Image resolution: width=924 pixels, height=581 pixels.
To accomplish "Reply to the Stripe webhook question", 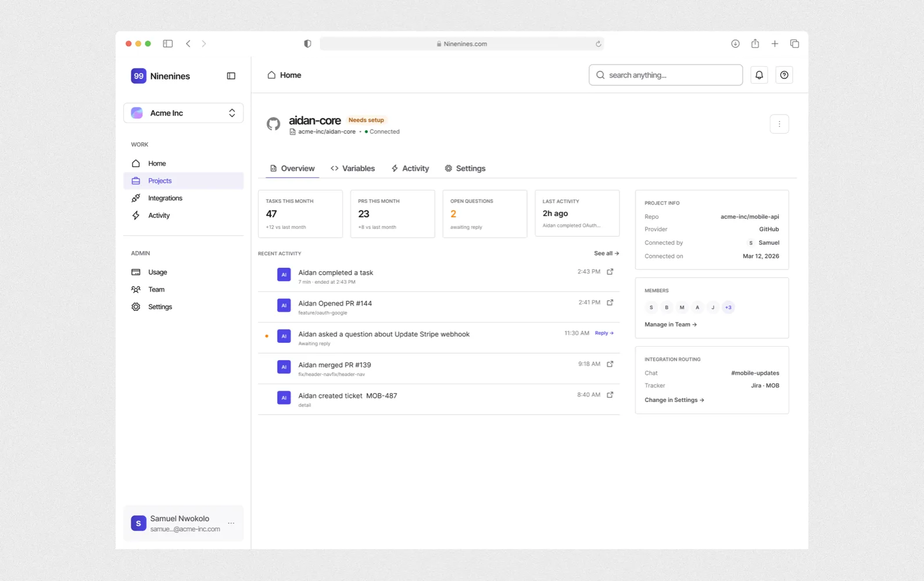I will click(x=604, y=333).
